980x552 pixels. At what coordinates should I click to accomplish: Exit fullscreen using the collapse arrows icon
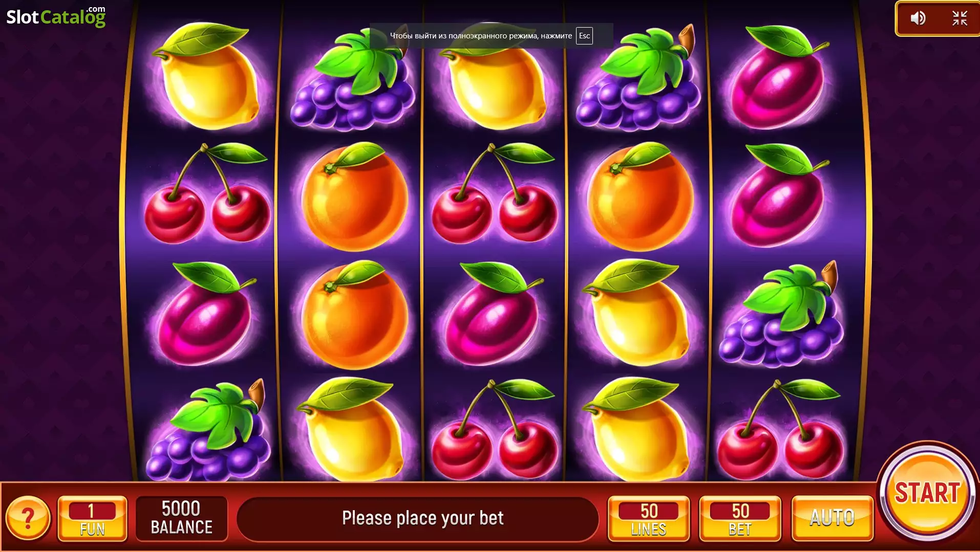tap(960, 18)
